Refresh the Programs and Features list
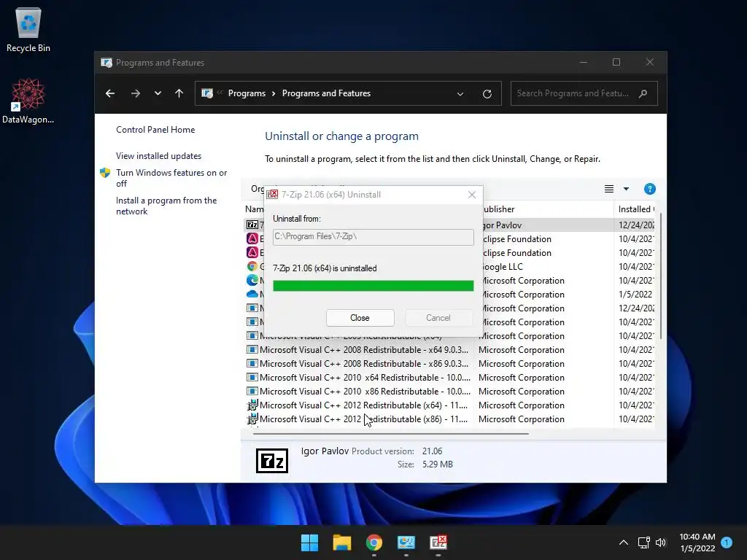This screenshot has width=747, height=560. tap(487, 94)
